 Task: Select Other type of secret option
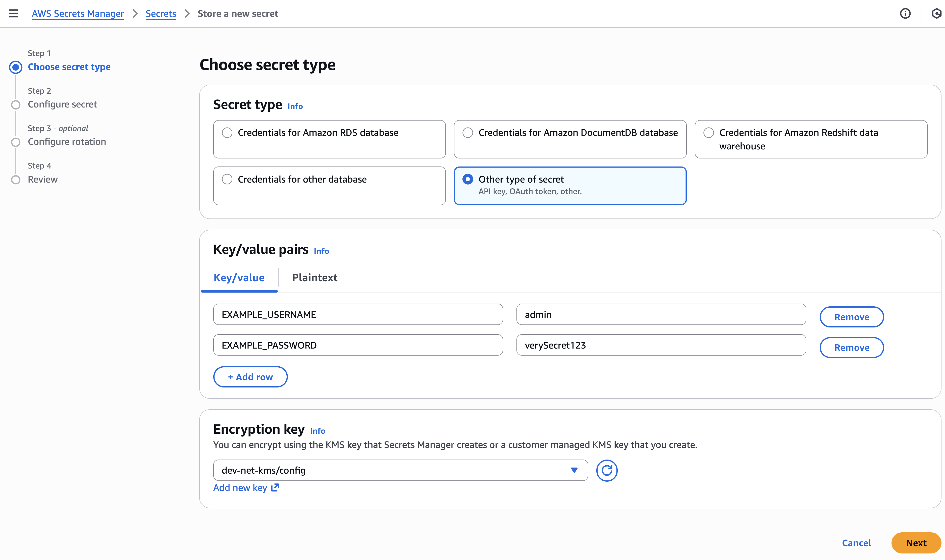[467, 179]
